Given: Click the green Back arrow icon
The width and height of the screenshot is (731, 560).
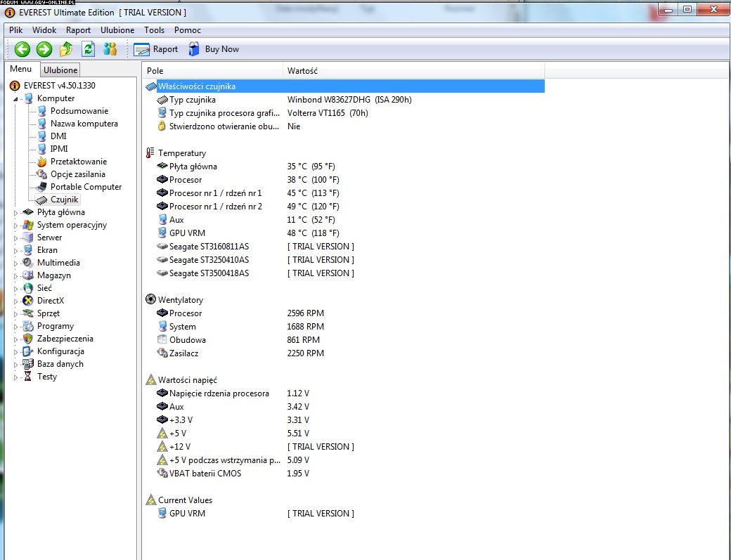Looking at the screenshot, I should click(22, 49).
